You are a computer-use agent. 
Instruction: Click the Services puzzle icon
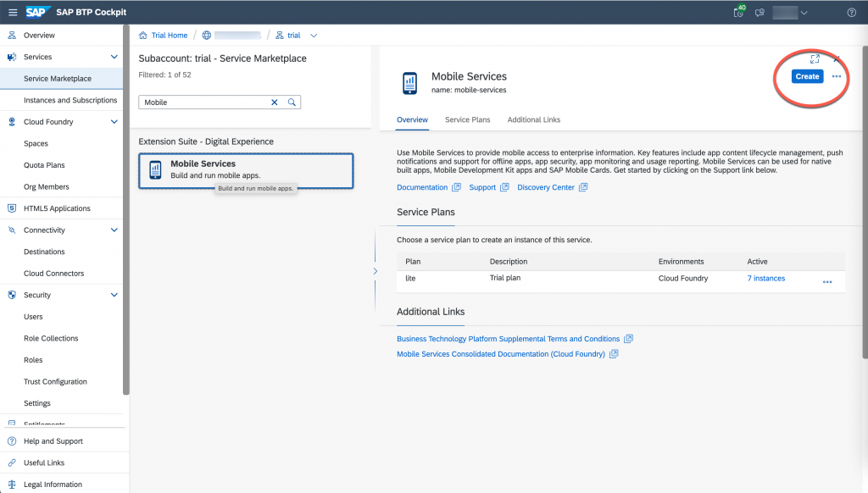[x=12, y=57]
